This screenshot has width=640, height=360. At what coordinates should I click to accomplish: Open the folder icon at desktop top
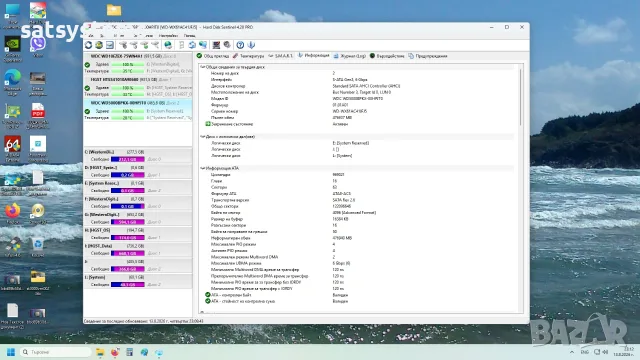[x=114, y=10]
